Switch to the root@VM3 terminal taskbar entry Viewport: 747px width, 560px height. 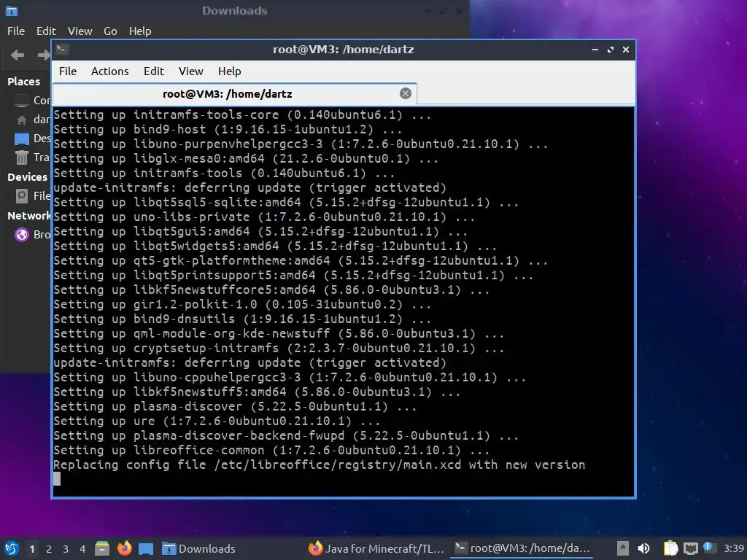click(x=522, y=548)
